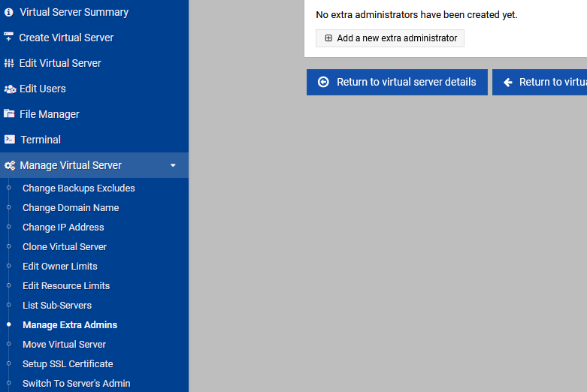
Task: Open Change Backups Excludes submenu item
Action: (x=79, y=188)
